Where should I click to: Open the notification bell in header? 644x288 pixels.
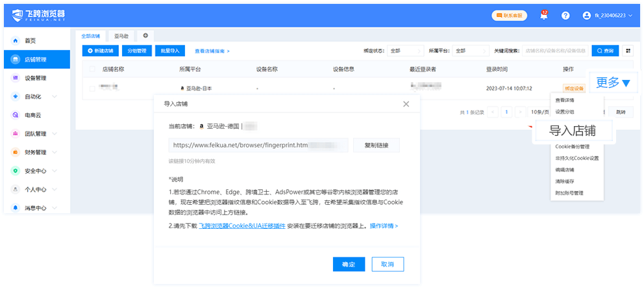pyautogui.click(x=543, y=16)
